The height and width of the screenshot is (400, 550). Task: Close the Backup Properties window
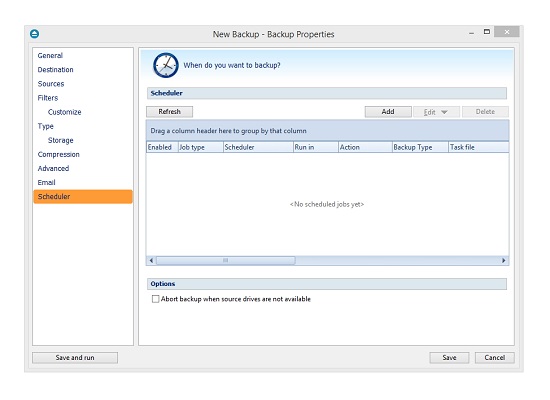point(507,32)
